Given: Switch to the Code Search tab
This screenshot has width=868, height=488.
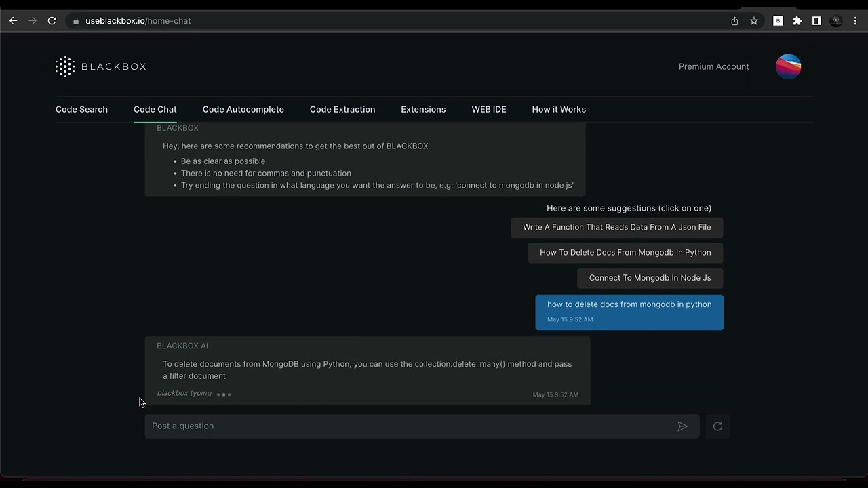Looking at the screenshot, I should pyautogui.click(x=81, y=109).
